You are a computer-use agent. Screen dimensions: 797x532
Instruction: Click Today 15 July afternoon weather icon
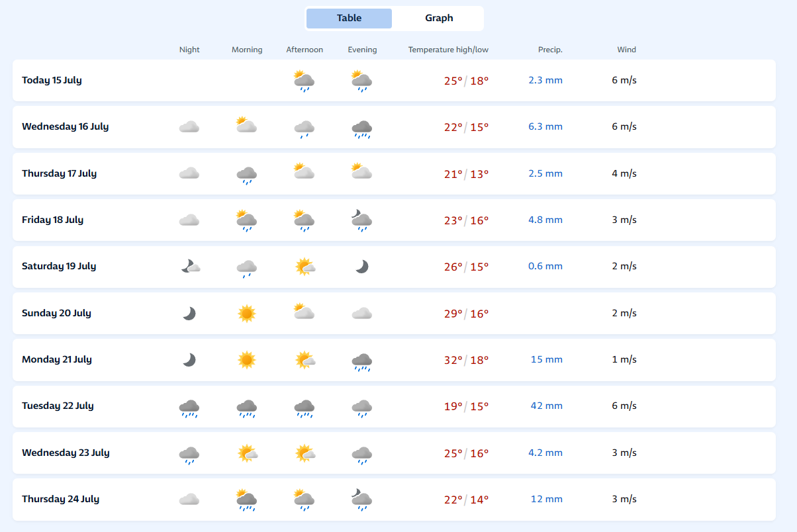tap(304, 81)
